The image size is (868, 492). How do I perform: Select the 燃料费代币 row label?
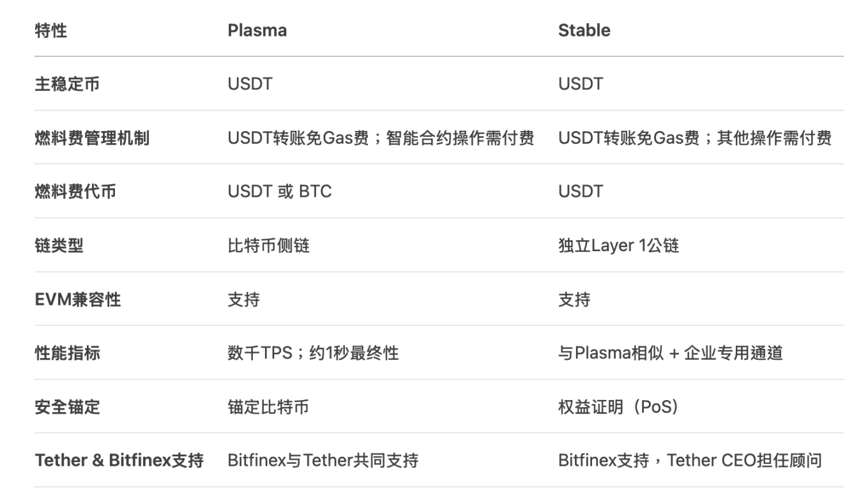75,191
